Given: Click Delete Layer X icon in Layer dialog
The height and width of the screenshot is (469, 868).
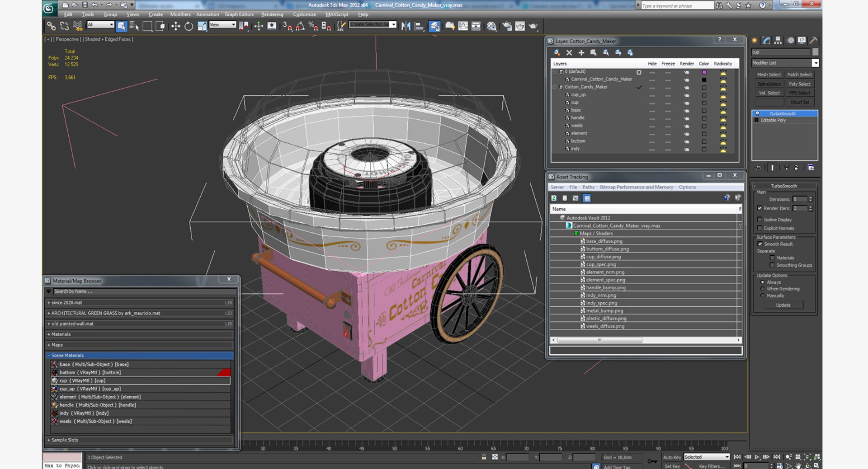Looking at the screenshot, I should coord(569,52).
